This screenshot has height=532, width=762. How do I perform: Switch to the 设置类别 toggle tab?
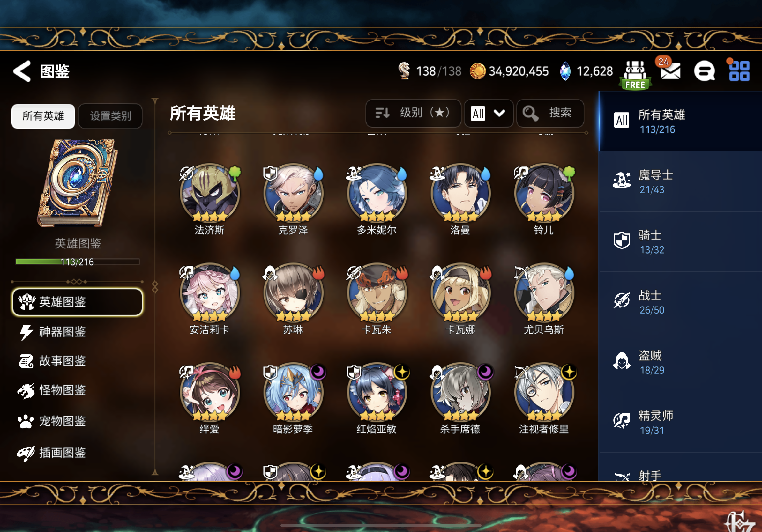[110, 116]
